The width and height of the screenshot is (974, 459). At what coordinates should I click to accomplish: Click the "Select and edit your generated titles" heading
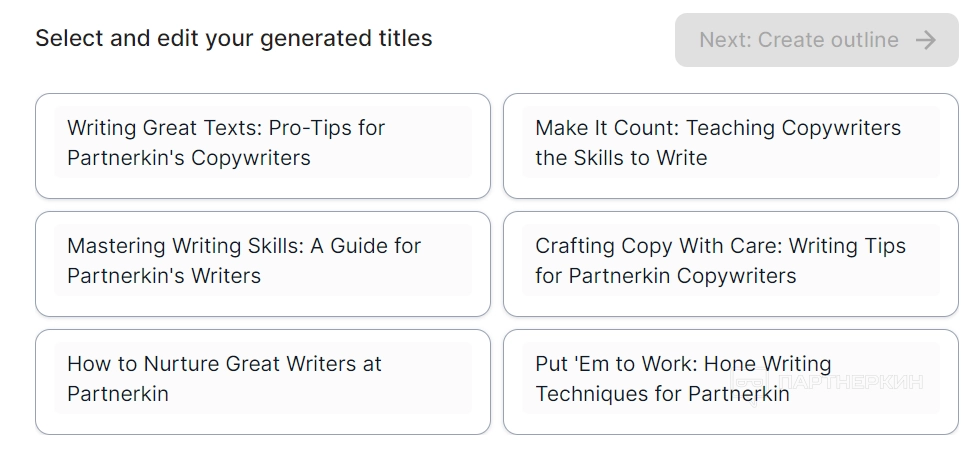click(234, 39)
